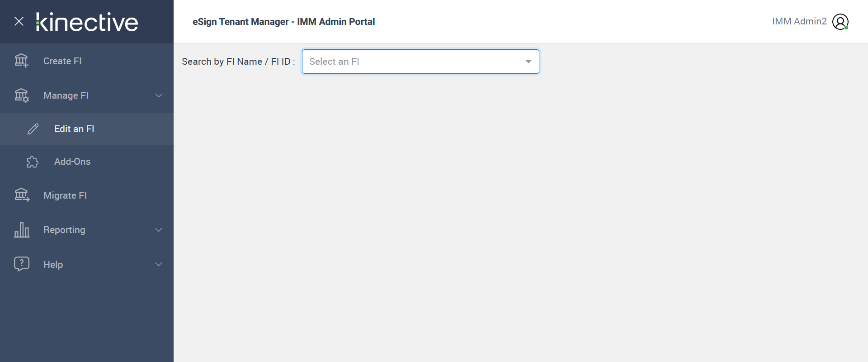
Task: Go to Edit an FI page
Action: [x=87, y=129]
